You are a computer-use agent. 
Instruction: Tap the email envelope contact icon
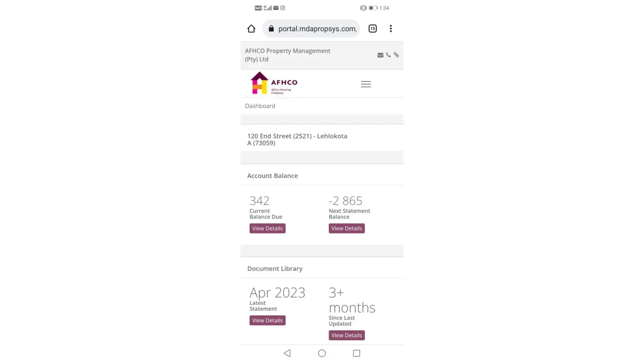coord(380,55)
